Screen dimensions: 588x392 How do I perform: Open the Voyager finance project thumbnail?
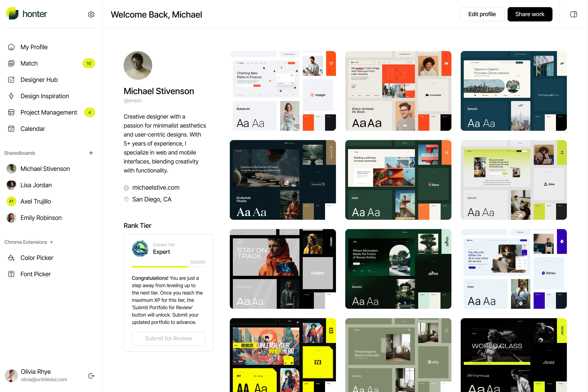pyautogui.click(x=283, y=91)
